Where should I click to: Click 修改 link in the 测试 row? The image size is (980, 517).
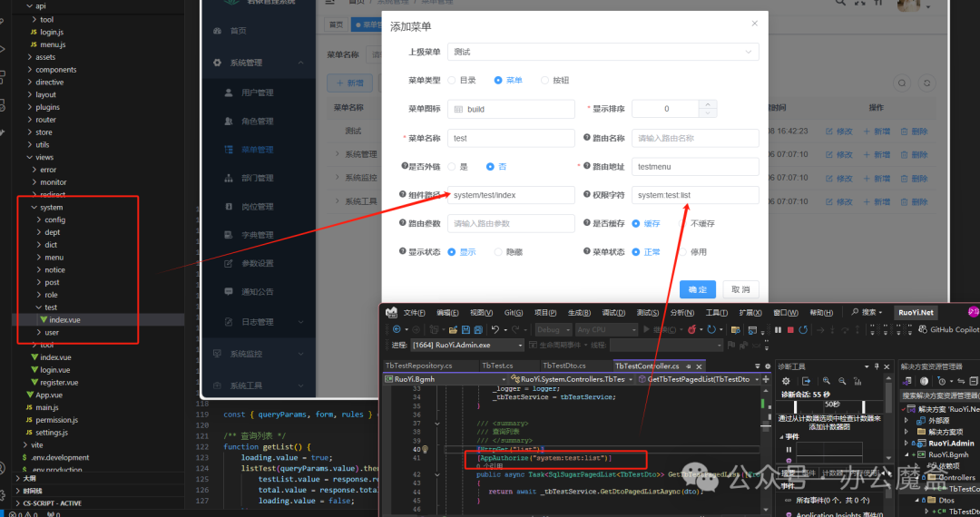tap(839, 132)
